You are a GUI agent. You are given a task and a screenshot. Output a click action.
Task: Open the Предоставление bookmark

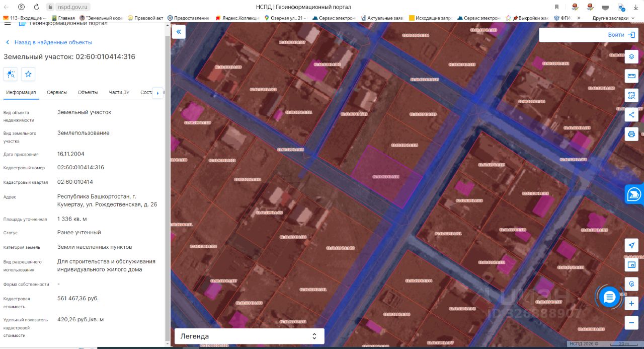188,18
